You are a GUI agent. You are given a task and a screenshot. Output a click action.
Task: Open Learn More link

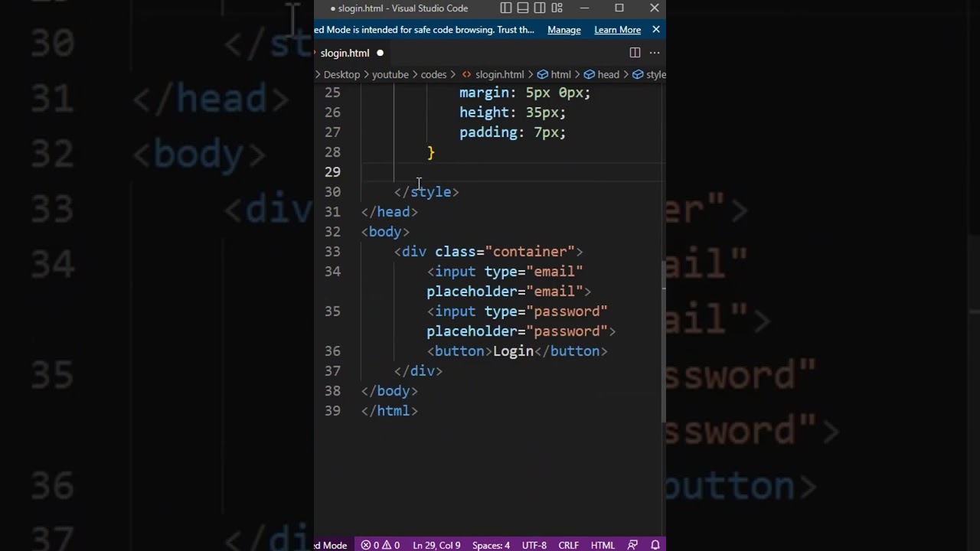pos(617,30)
